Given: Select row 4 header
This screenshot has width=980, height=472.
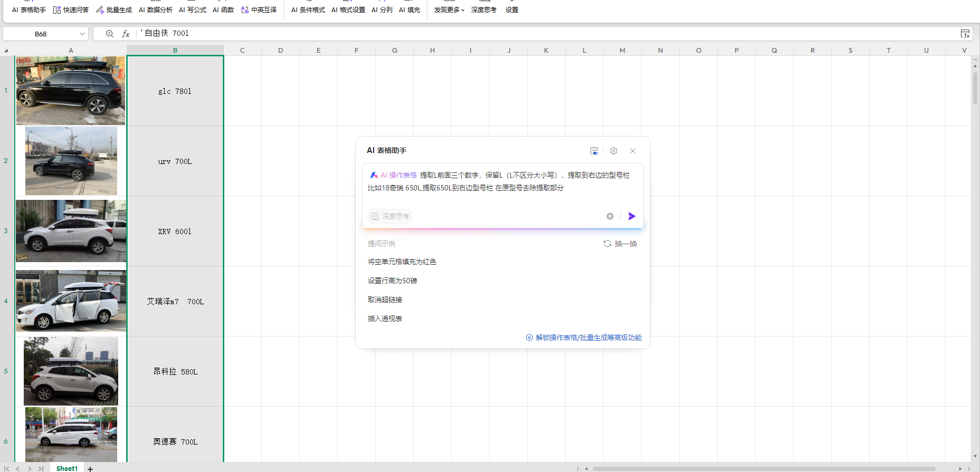Looking at the screenshot, I should (x=6, y=301).
